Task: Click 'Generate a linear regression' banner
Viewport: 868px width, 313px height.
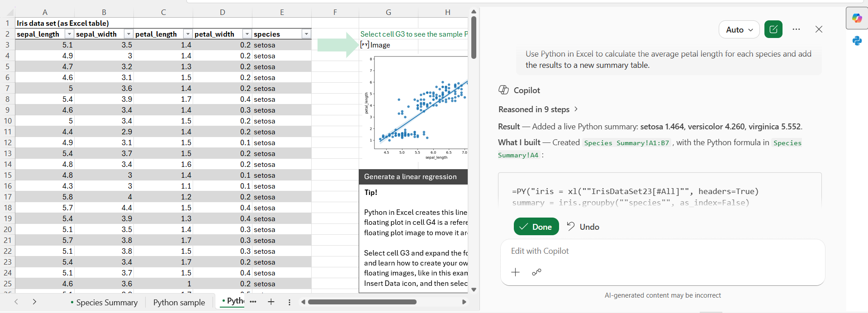Action: 413,177
